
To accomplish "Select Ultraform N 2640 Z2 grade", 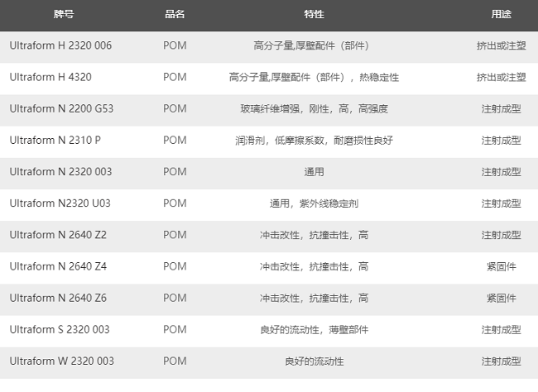I will coord(58,235).
